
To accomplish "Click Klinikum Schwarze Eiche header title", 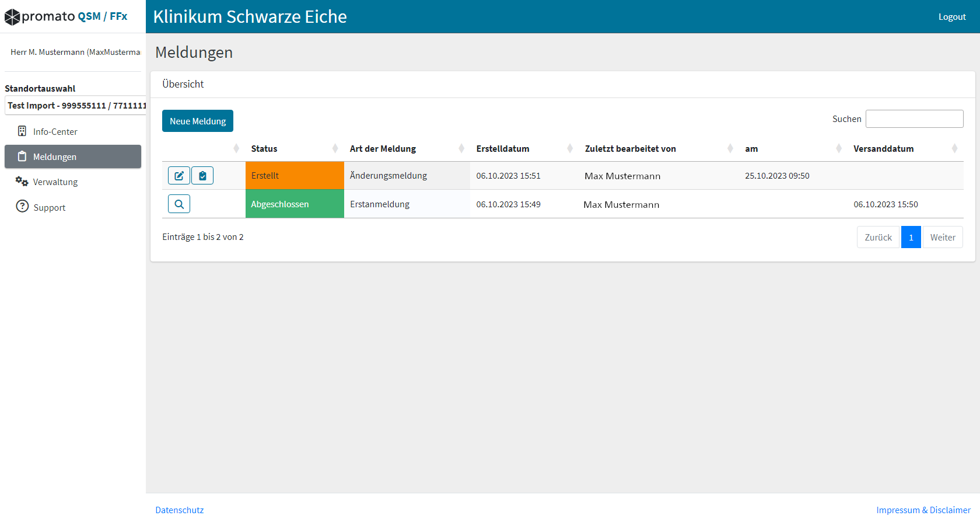I will [250, 16].
